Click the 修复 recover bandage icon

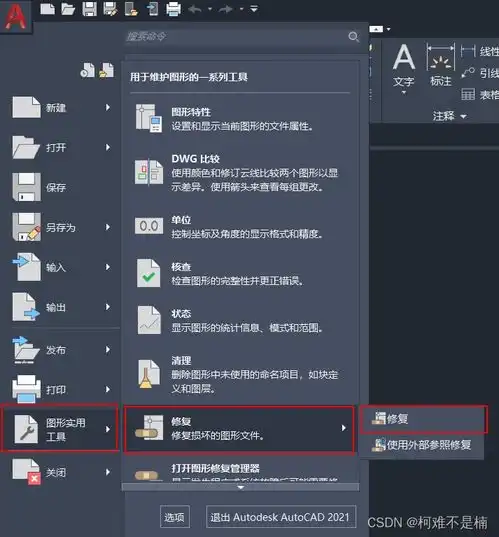(x=149, y=428)
